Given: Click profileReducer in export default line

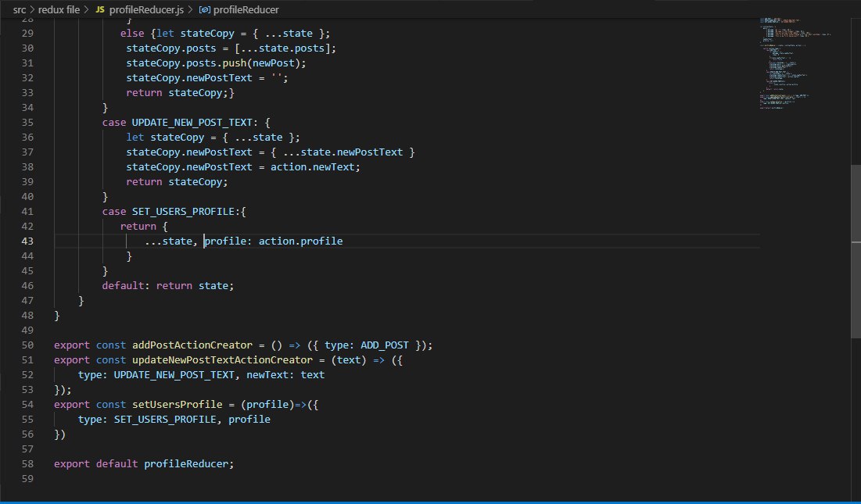Looking at the screenshot, I should [x=186, y=463].
